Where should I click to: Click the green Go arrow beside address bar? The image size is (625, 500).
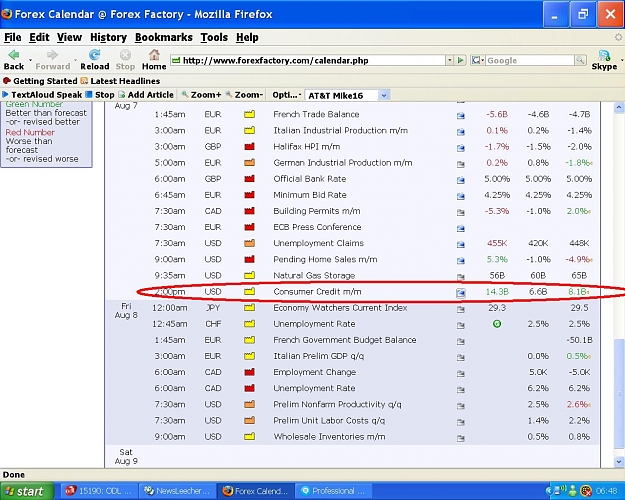(x=461, y=61)
